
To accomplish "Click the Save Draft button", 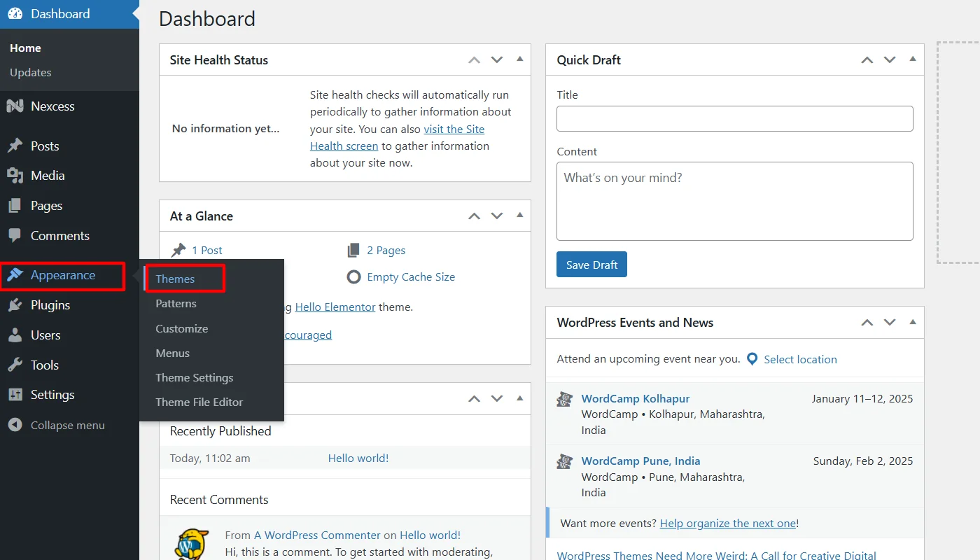I will [x=591, y=265].
